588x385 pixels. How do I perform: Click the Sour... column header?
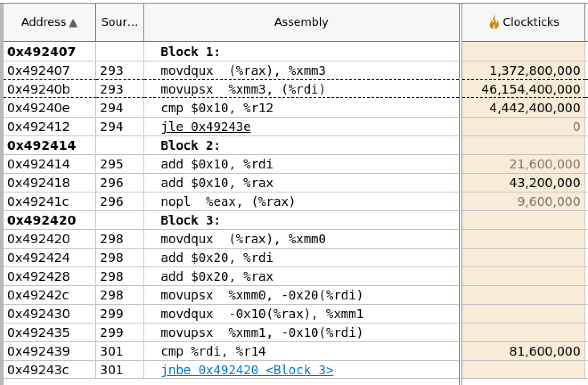[120, 22]
